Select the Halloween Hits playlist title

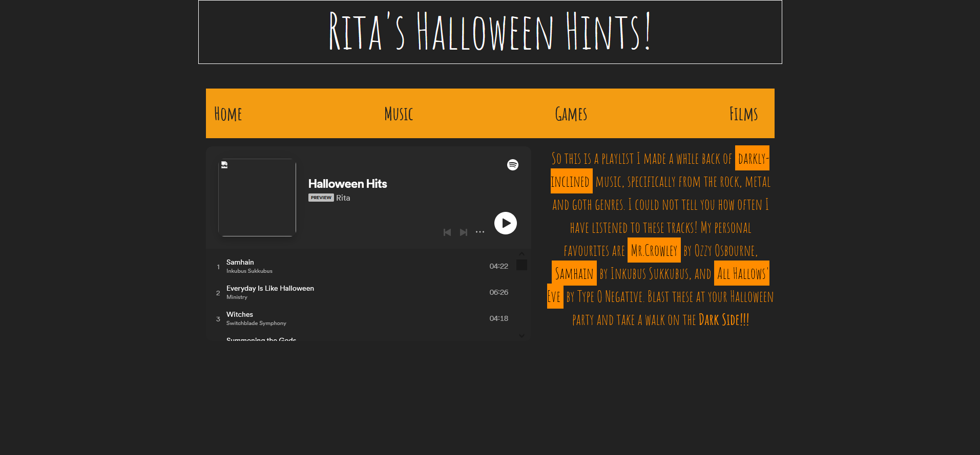[x=347, y=184]
